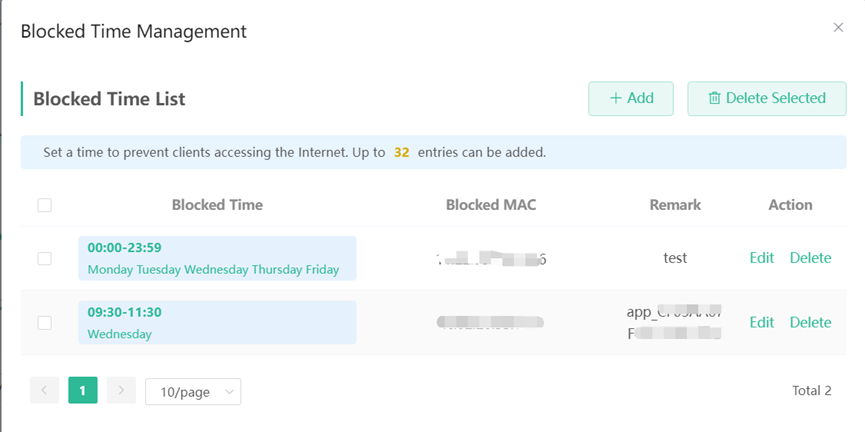Delete the 09:30-11:30 Wednesday entry

pyautogui.click(x=810, y=322)
